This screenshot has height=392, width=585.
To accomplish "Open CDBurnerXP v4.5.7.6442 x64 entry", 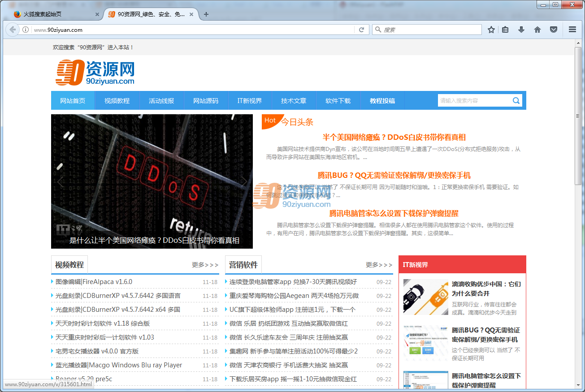I will (118, 310).
